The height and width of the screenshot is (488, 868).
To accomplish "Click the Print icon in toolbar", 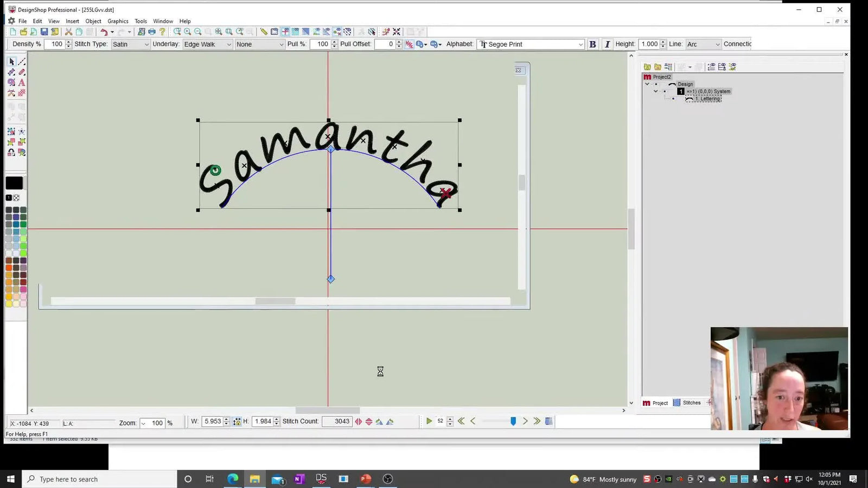I will click(x=152, y=32).
